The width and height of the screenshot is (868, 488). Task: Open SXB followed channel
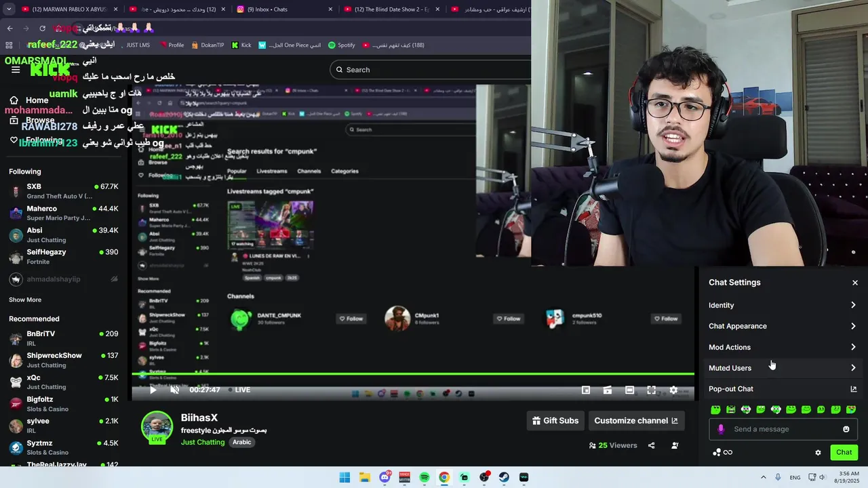[64, 191]
